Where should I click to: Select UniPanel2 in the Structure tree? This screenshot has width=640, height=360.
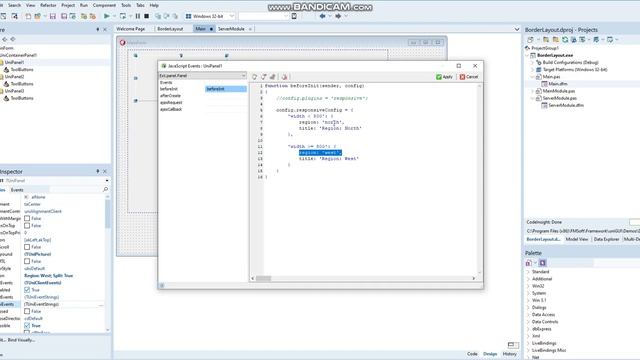(x=14, y=77)
